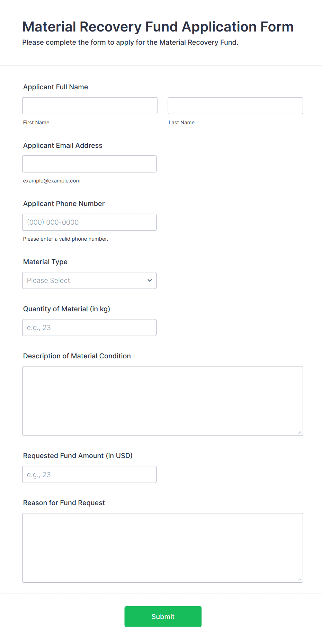This screenshot has width=322, height=644.
Task: Click resize handle of Fund Request textarea
Action: [299, 579]
